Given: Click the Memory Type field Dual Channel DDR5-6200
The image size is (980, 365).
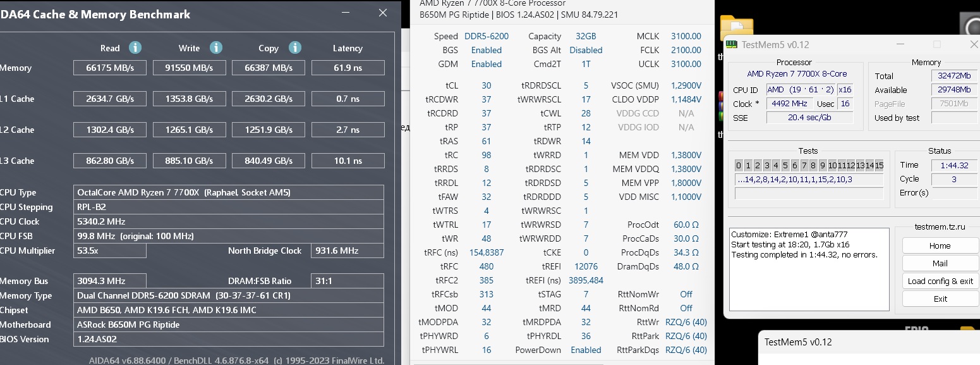Looking at the screenshot, I should click(x=229, y=295).
